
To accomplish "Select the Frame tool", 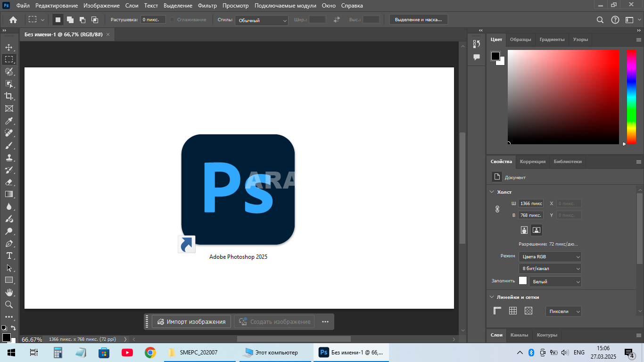I will [x=9, y=108].
